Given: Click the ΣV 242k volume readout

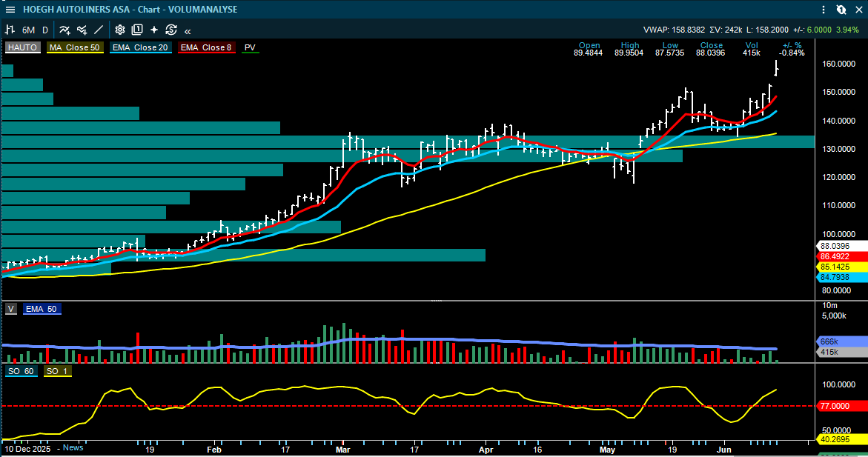Looking at the screenshot, I should click(x=726, y=30).
